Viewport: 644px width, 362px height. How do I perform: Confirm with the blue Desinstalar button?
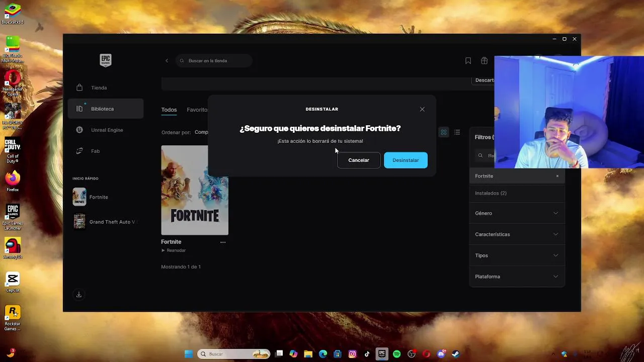tap(406, 160)
